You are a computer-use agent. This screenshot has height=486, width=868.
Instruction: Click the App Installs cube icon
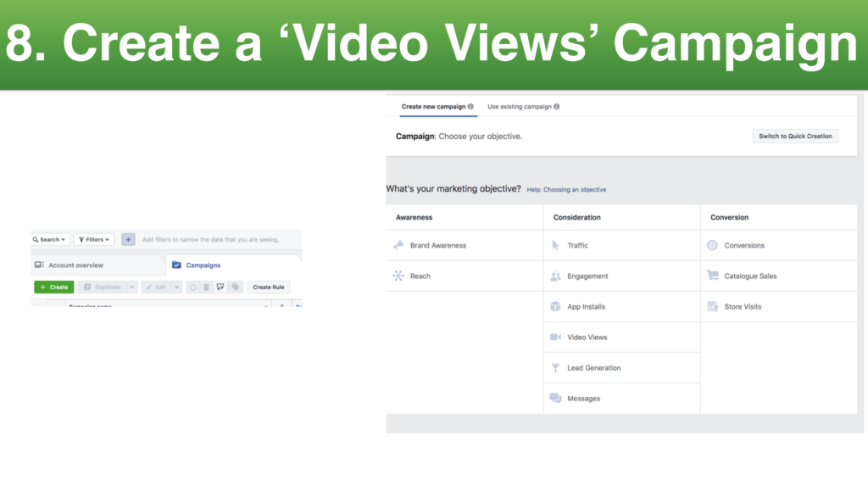pyautogui.click(x=555, y=306)
